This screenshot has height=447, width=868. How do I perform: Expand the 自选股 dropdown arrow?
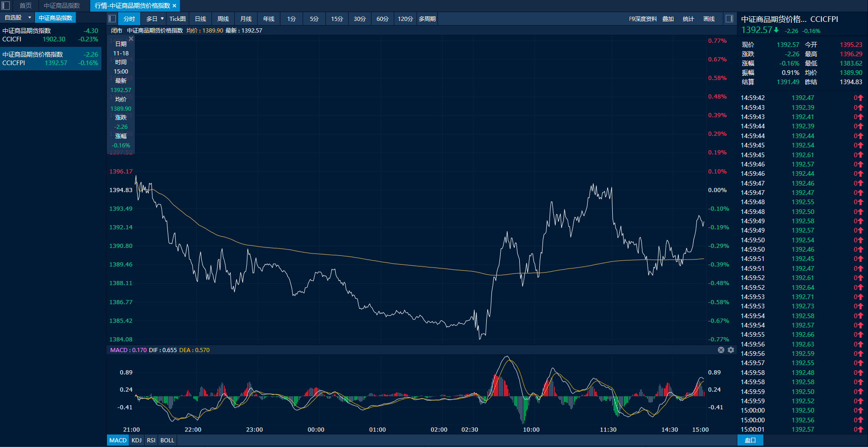[30, 18]
